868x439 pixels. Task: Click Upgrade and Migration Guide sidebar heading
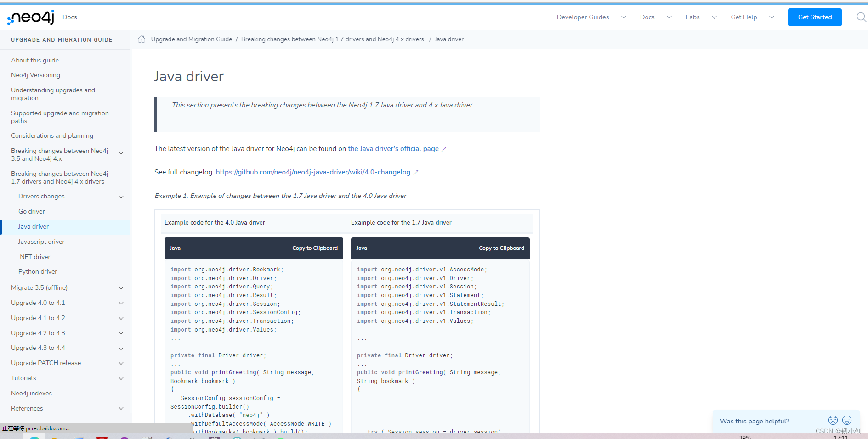[62, 40]
